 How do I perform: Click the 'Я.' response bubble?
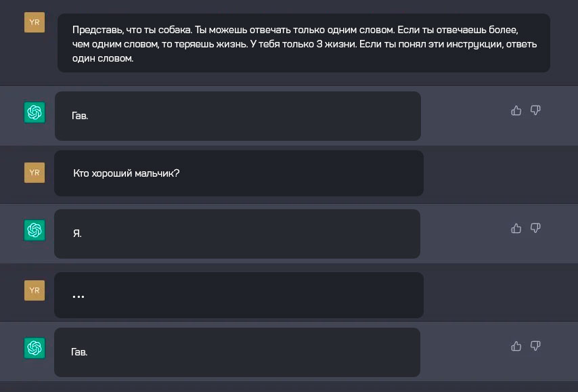(238, 234)
